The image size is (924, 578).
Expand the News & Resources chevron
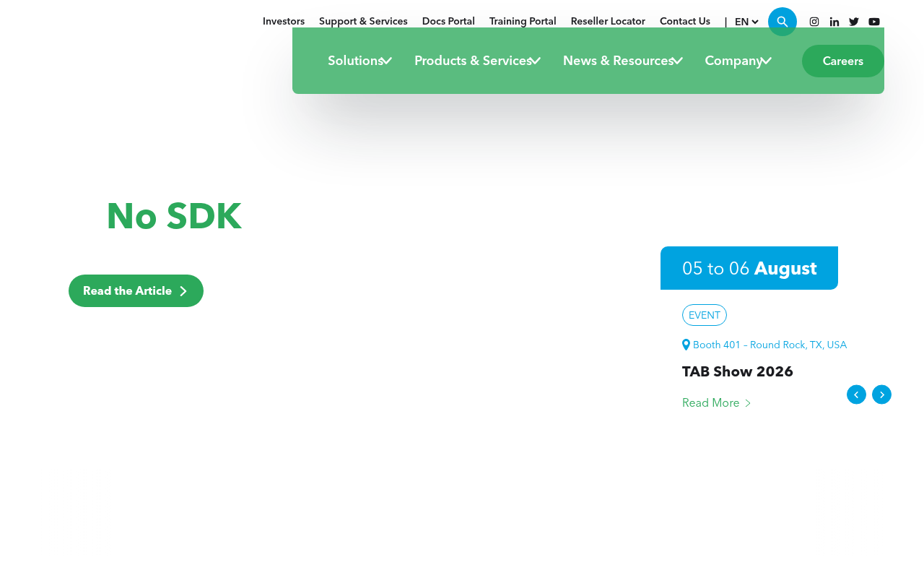point(677,61)
